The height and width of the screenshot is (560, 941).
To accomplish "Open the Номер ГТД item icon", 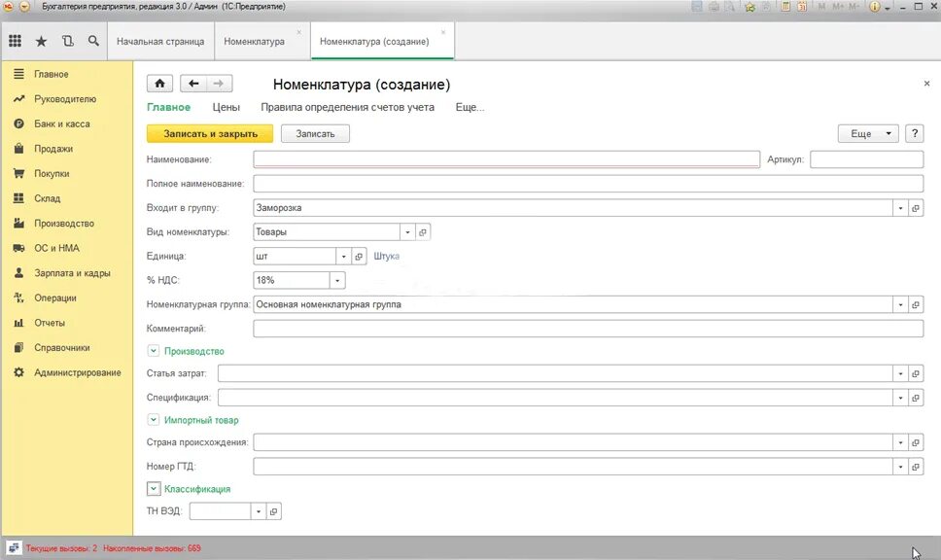I will (916, 467).
